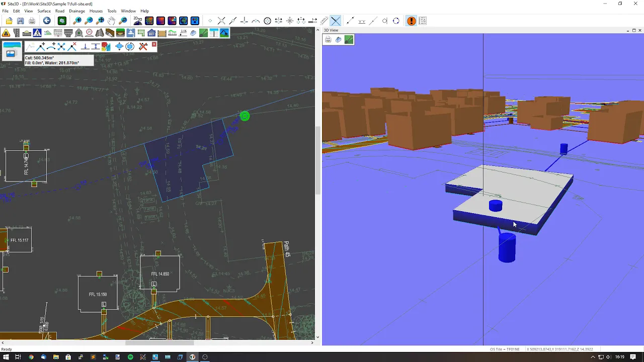Open the Windows Start menu
The image size is (644, 362).
coord(6,357)
